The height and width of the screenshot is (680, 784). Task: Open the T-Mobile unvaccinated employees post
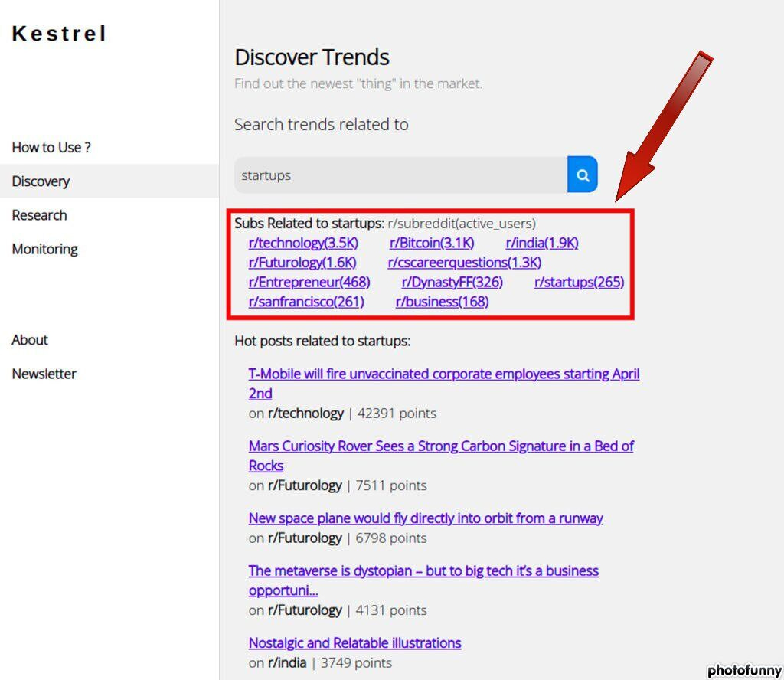[443, 374]
